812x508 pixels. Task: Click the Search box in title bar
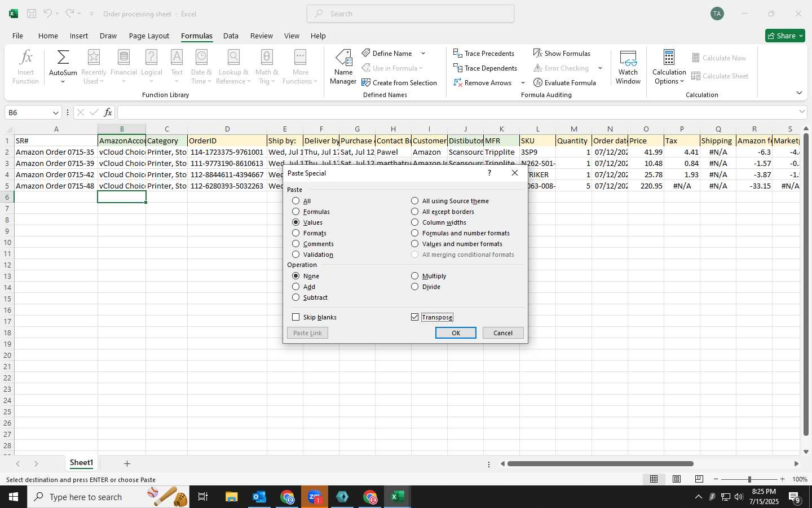coord(411,14)
